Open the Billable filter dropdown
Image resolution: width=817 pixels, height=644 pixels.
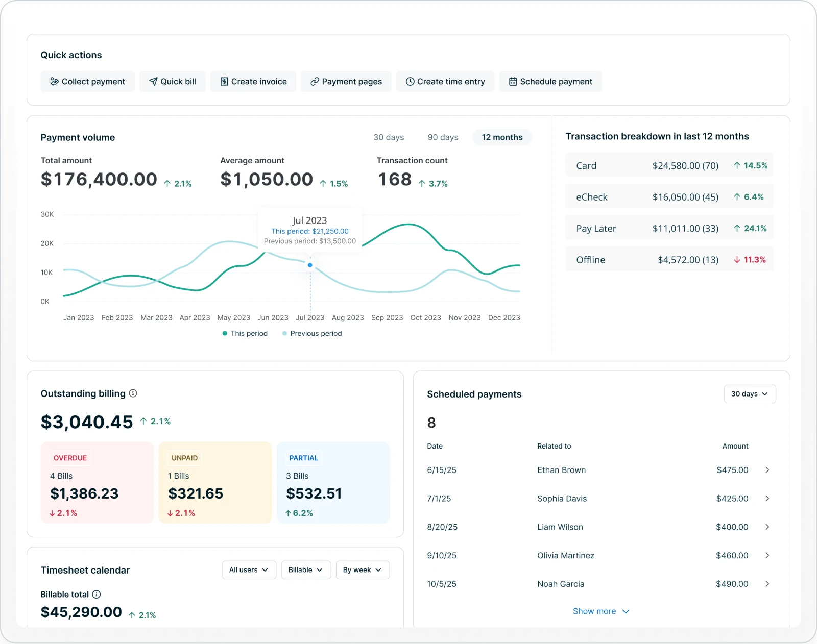click(x=305, y=570)
